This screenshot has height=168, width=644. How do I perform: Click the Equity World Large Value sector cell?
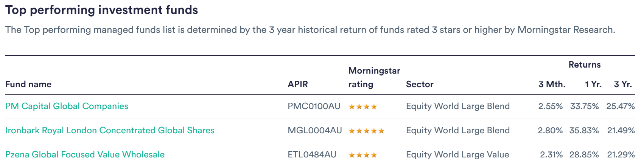coord(457,154)
